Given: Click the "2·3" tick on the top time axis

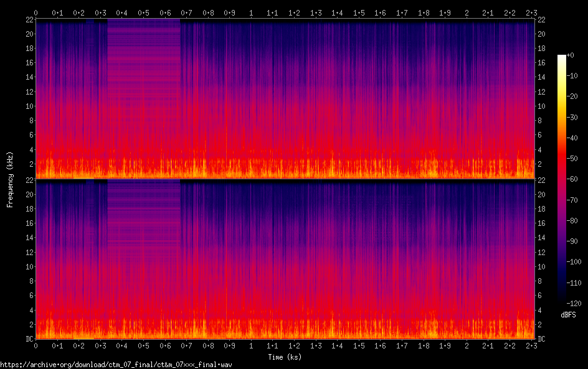Looking at the screenshot, I should tap(531, 12).
